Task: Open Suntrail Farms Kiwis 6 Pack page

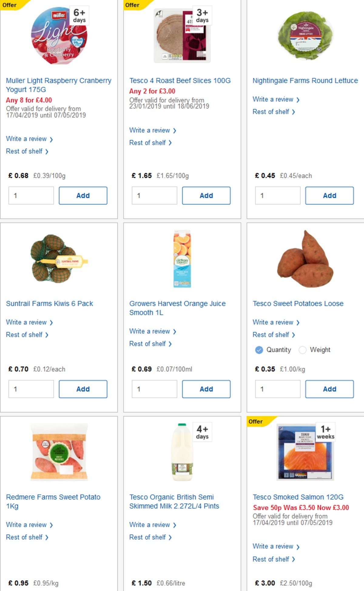Action: [50, 303]
